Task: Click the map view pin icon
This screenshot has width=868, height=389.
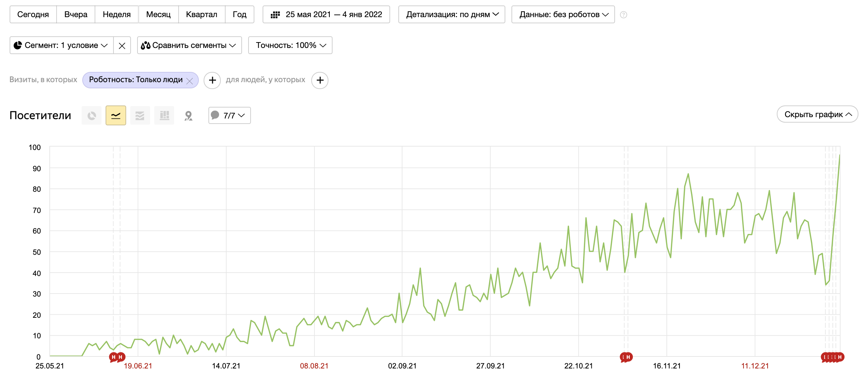Action: click(x=188, y=116)
